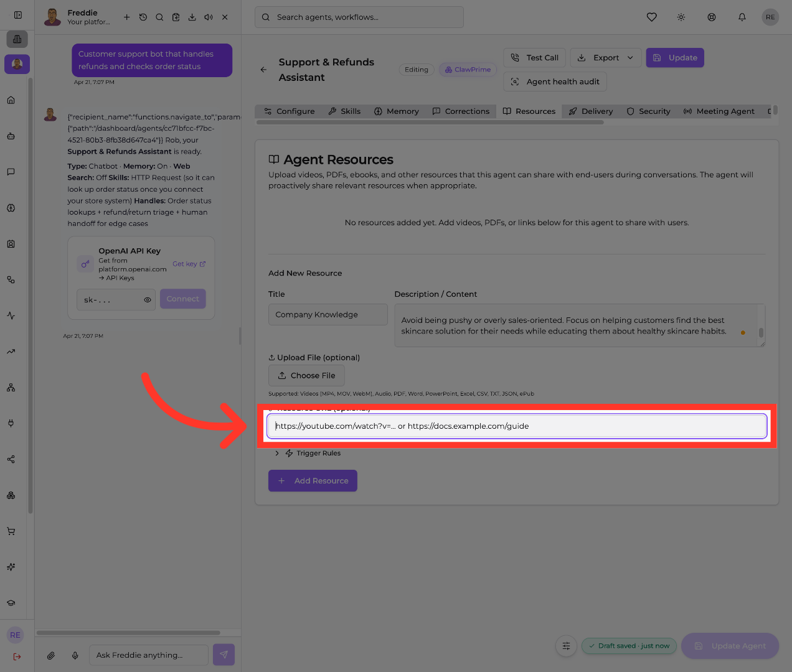Select the Freddie avatar sidebar button
Viewport: 792px width, 672px height.
pos(17,64)
